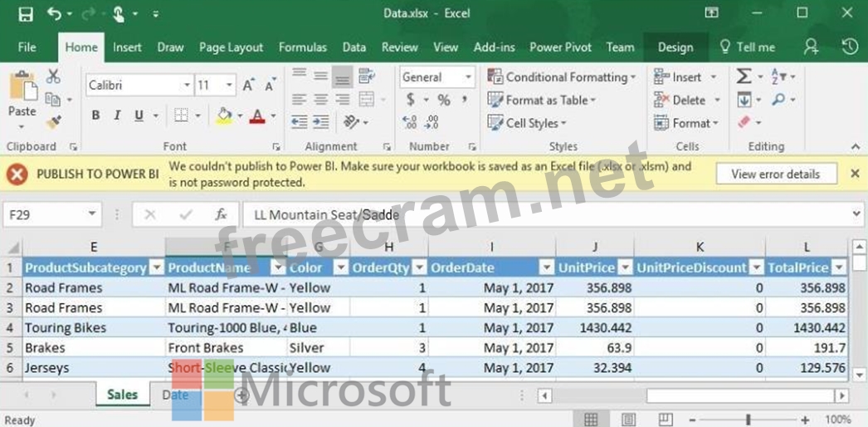Switch to the Formulas ribbon tab
Image resolution: width=868 pixels, height=427 pixels.
(302, 47)
